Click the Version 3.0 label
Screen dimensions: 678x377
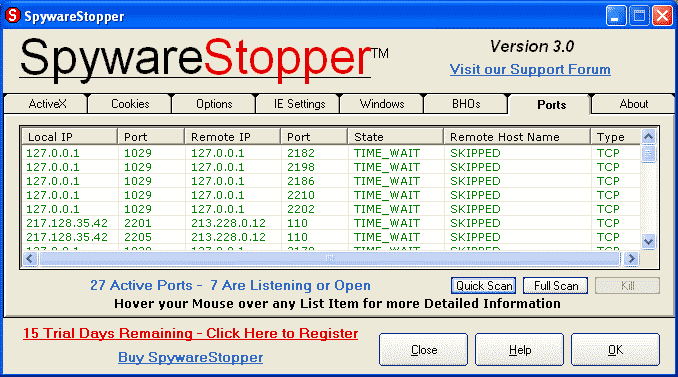coord(532,46)
